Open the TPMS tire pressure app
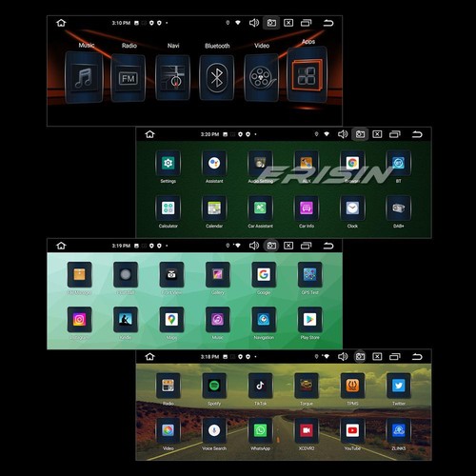The image size is (476, 476). click(x=352, y=386)
